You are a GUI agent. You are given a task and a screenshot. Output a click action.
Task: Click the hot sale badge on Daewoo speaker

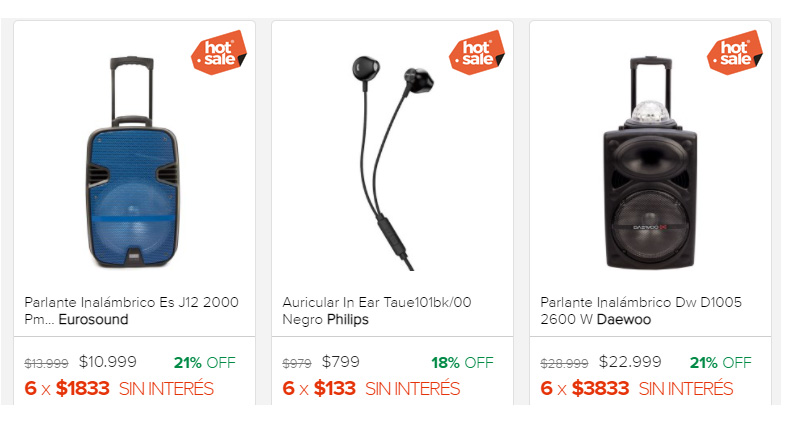pos(734,52)
